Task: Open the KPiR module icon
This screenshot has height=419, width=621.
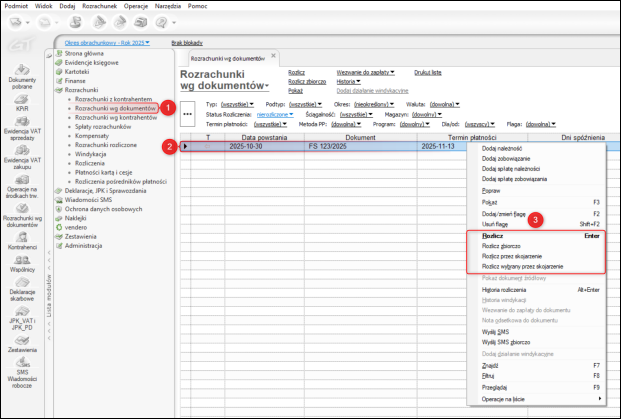Action: coord(22,103)
